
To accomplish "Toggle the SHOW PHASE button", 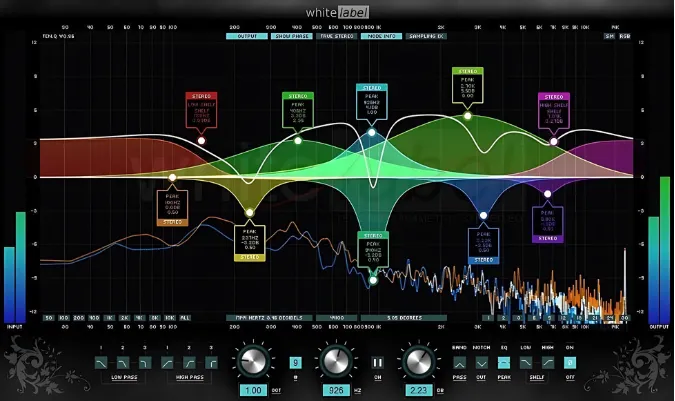I will pos(291,36).
